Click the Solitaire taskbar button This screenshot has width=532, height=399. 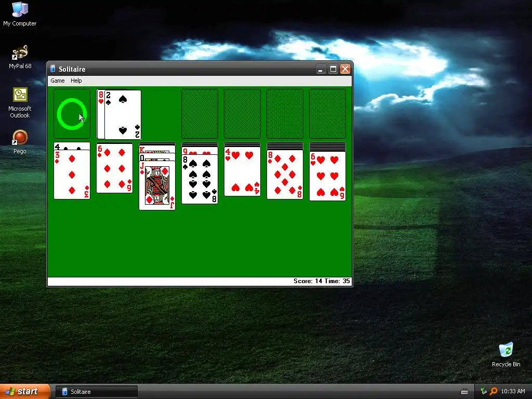[x=97, y=392]
